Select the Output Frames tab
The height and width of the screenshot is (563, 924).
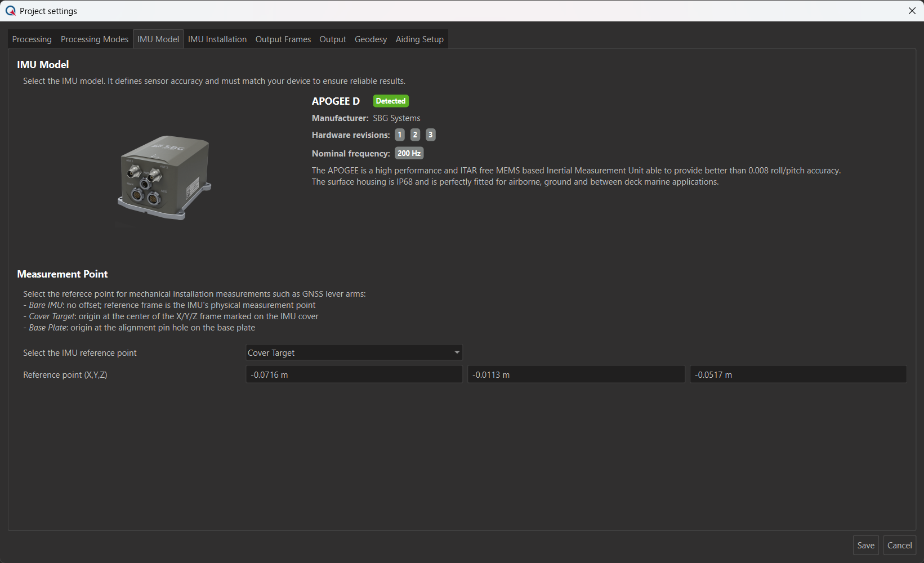(283, 39)
